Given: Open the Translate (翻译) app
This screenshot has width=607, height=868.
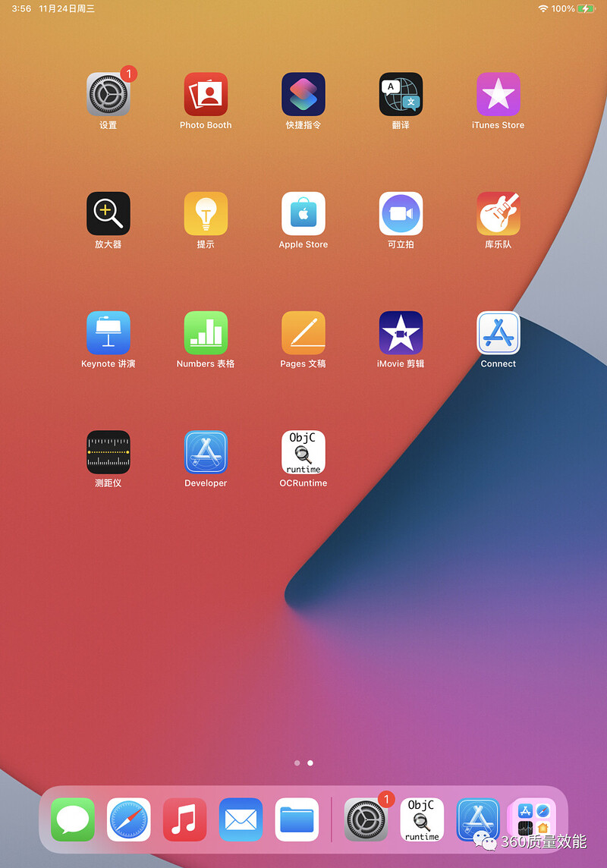Looking at the screenshot, I should click(x=401, y=94).
